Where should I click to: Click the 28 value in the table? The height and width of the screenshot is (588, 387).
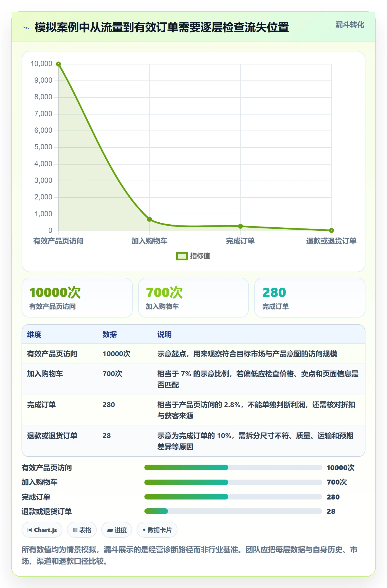tap(107, 436)
